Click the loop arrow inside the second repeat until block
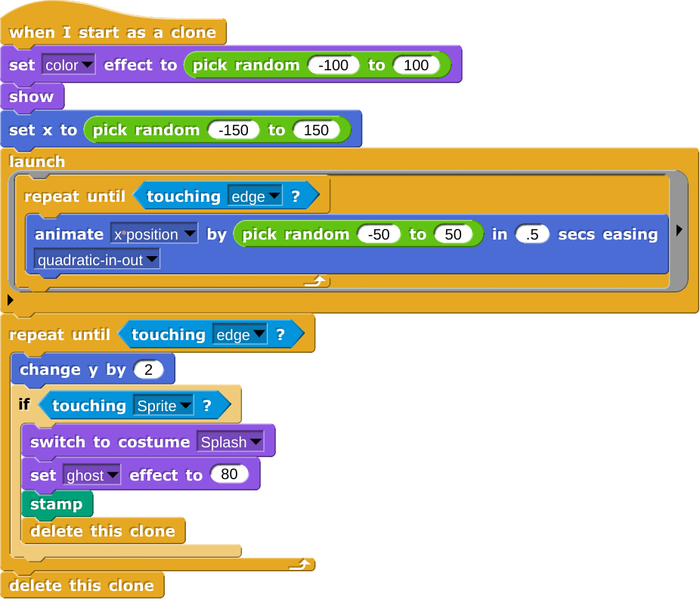The width and height of the screenshot is (700, 603). [302, 562]
